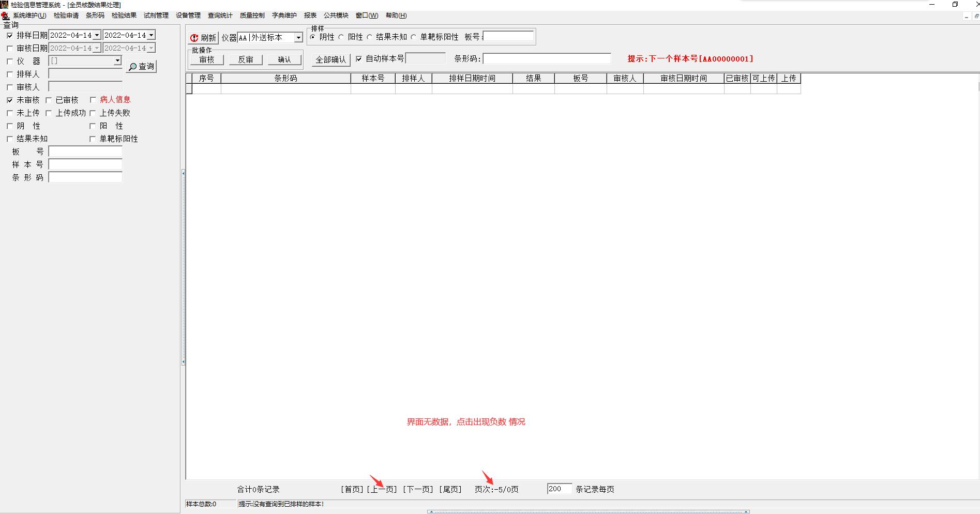Open the 帮助 menu
This screenshot has width=980, height=514.
pyautogui.click(x=396, y=16)
